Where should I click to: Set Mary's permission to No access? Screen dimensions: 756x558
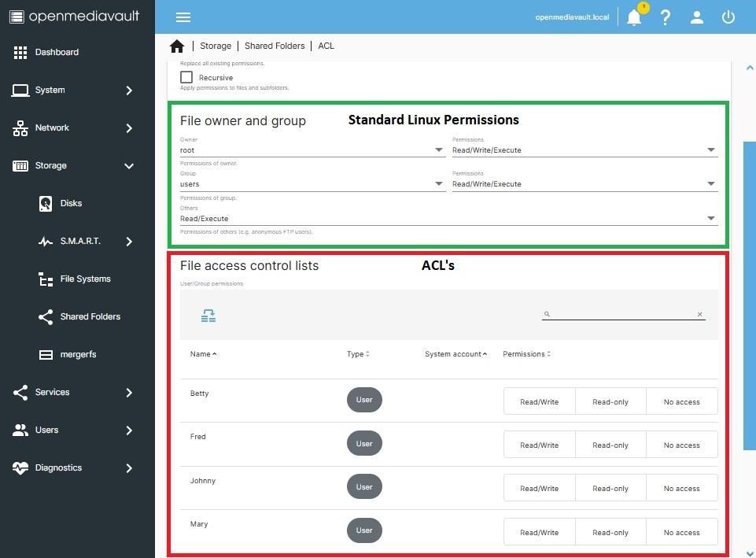click(681, 532)
